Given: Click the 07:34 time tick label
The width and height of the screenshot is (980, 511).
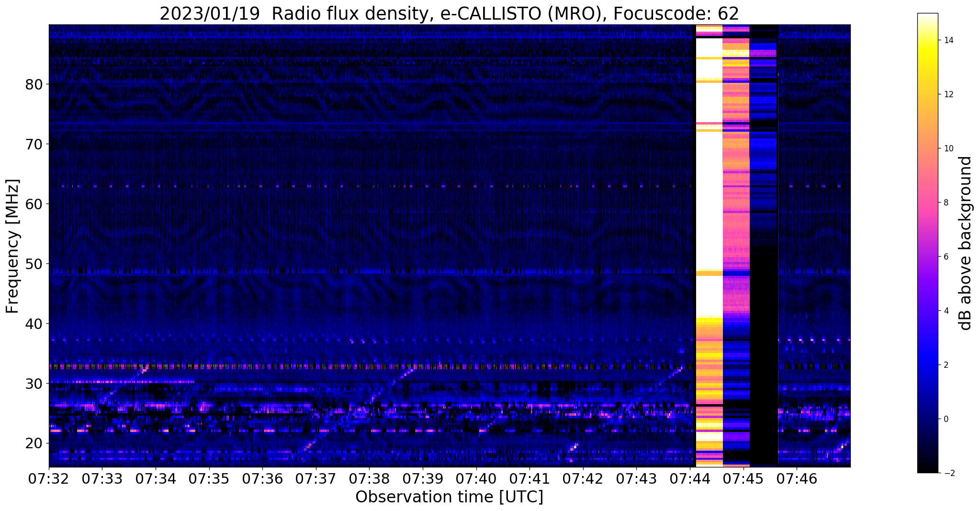Looking at the screenshot, I should [x=156, y=478].
